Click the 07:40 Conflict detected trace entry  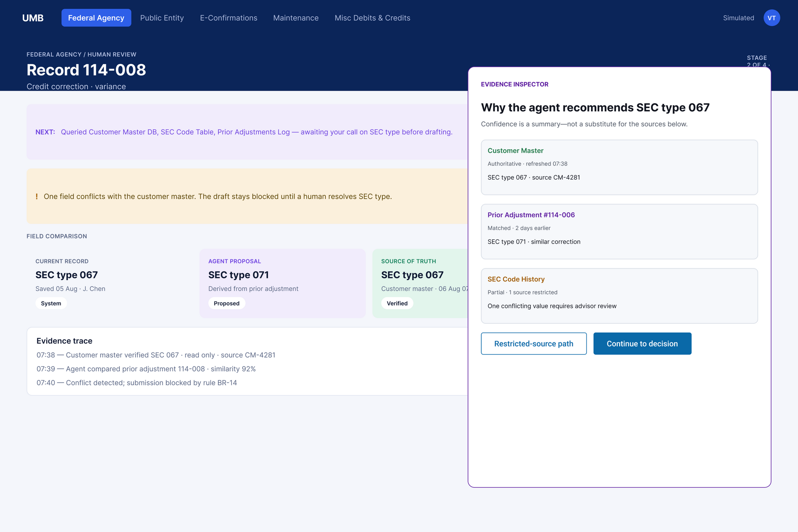pyautogui.click(x=137, y=383)
